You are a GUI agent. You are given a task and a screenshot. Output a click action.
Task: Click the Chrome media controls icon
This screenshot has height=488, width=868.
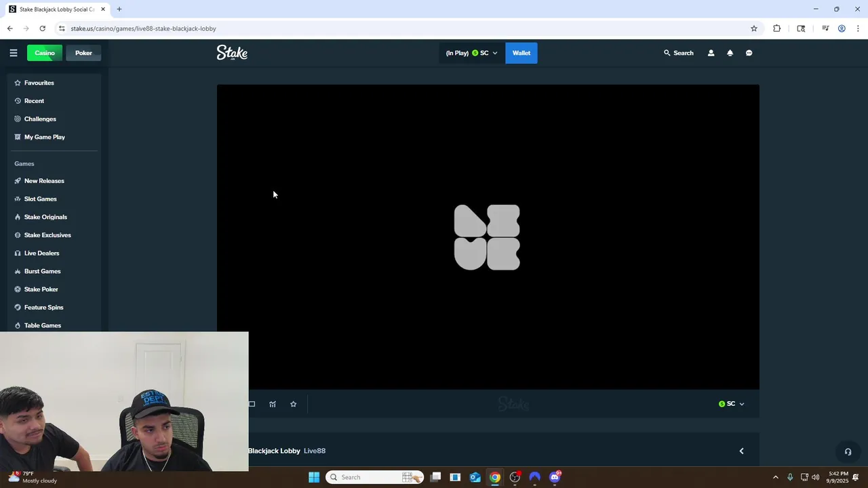point(825,28)
